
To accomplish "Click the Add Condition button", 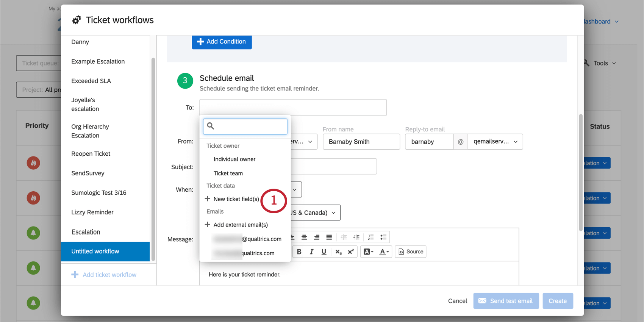I will pos(222,42).
